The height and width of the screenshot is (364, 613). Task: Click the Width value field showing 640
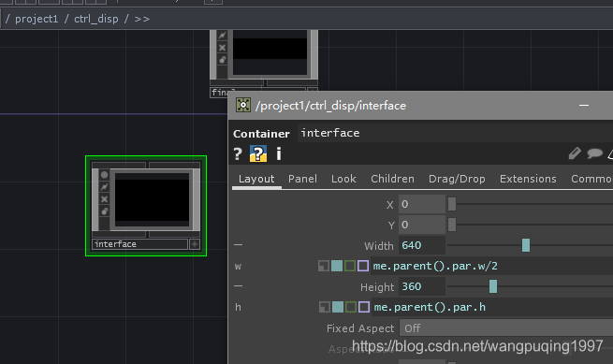coord(422,245)
